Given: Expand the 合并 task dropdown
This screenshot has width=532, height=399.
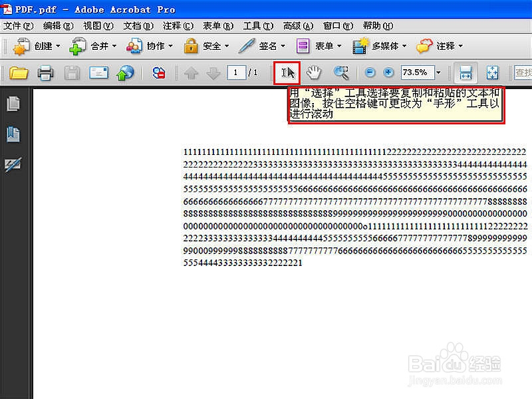Looking at the screenshot, I should (x=114, y=46).
